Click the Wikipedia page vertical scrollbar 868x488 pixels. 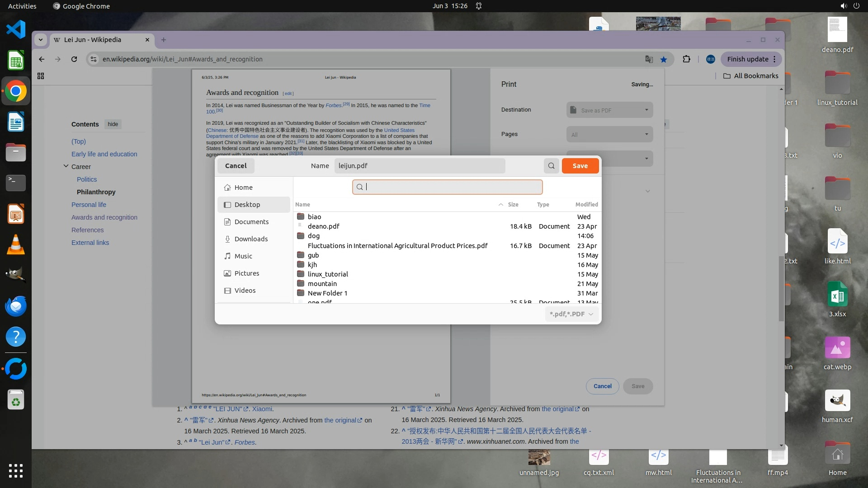click(x=781, y=288)
